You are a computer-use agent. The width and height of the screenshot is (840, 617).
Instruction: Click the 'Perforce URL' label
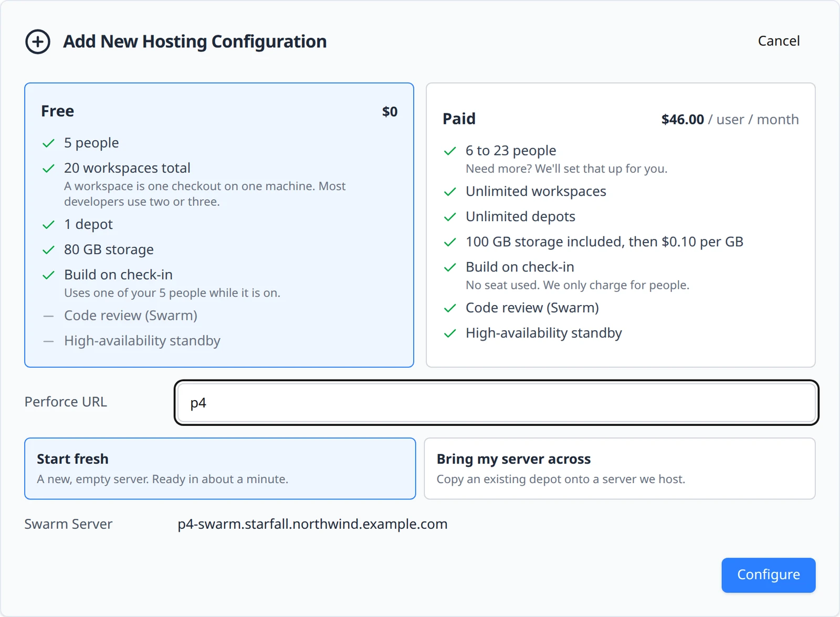66,402
